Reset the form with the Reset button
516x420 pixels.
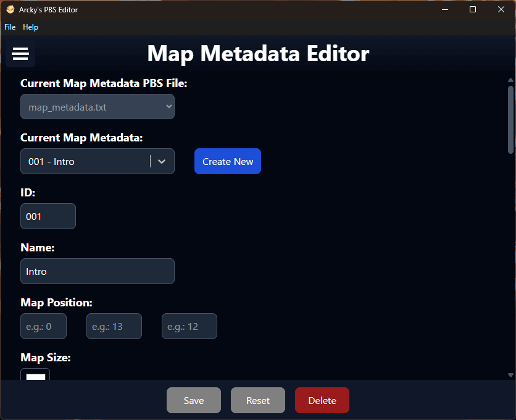[257, 400]
